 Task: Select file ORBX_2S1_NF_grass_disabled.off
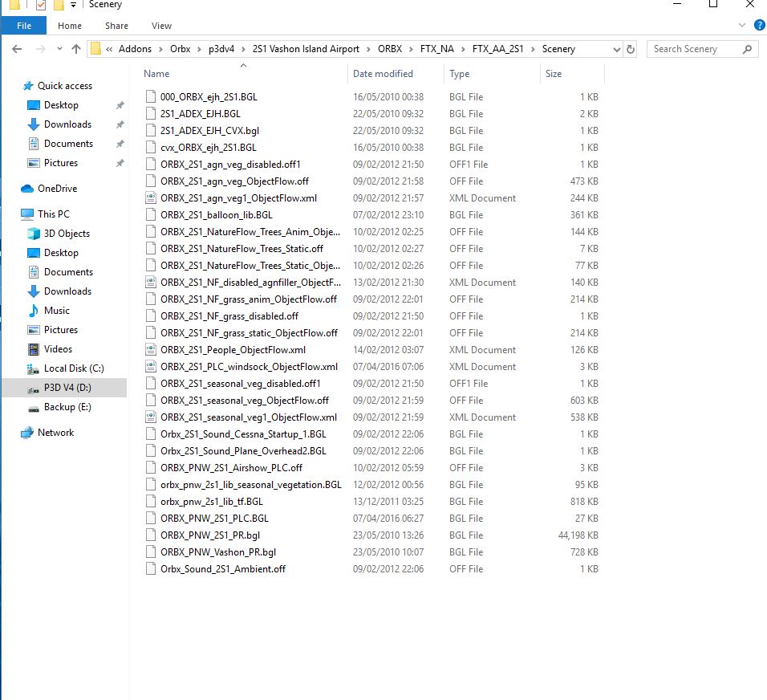(x=229, y=315)
